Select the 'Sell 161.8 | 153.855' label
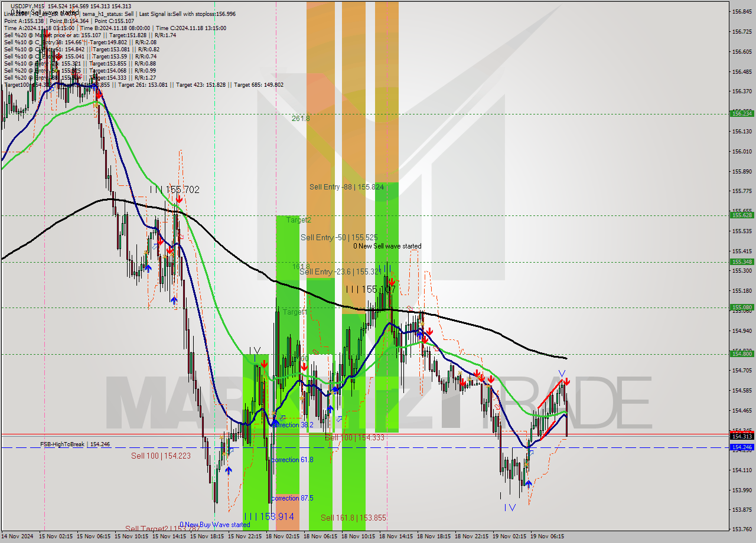The width and height of the screenshot is (756, 543). pos(353,518)
